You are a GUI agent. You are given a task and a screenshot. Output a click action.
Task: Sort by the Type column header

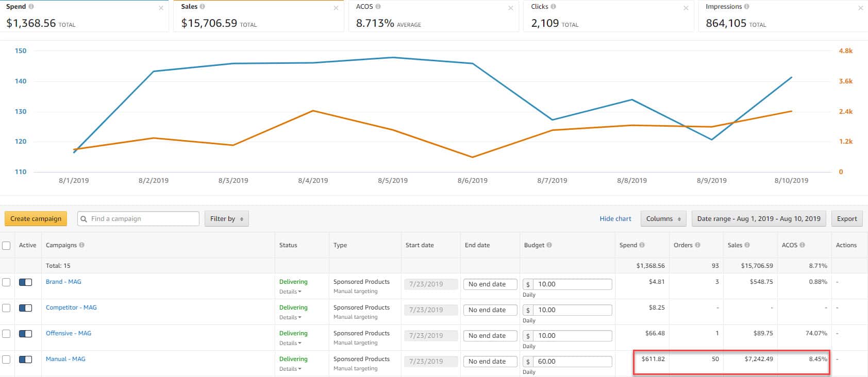point(340,245)
